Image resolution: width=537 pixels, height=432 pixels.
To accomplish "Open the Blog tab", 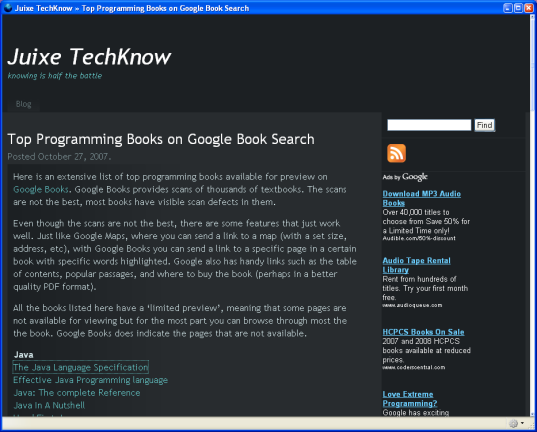I will [x=23, y=104].
